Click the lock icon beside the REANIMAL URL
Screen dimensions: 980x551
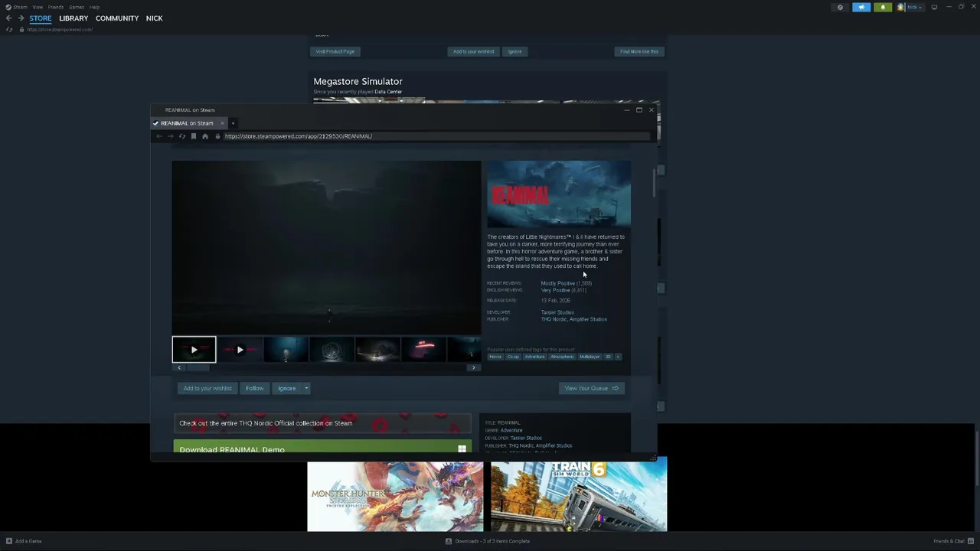tap(217, 136)
